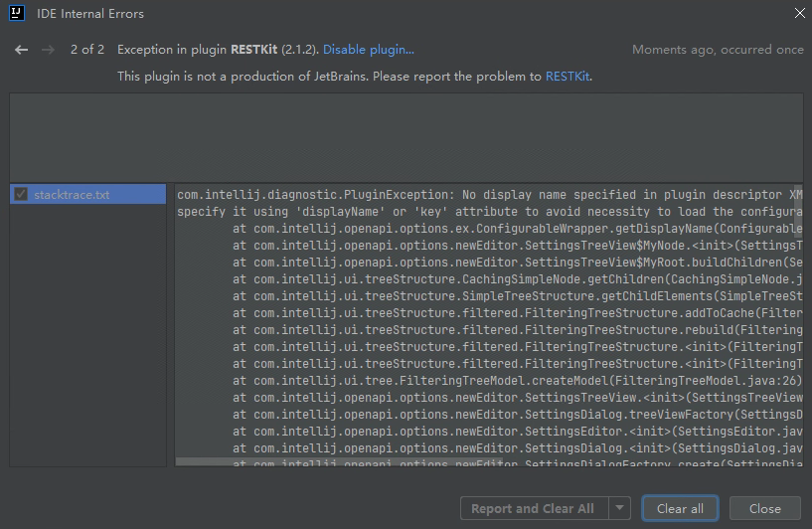Click the FilteringTreeModel.createModel stack trace line
This screenshot has height=529, width=812.
tap(517, 381)
